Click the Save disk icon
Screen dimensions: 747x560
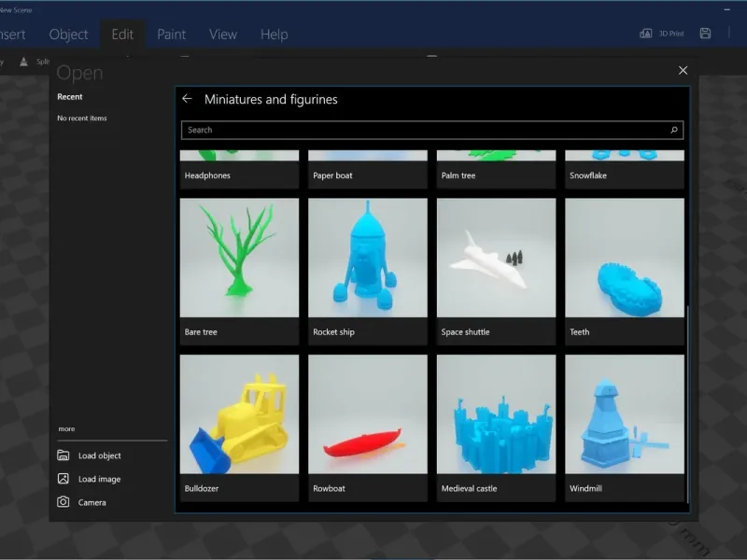tap(705, 34)
